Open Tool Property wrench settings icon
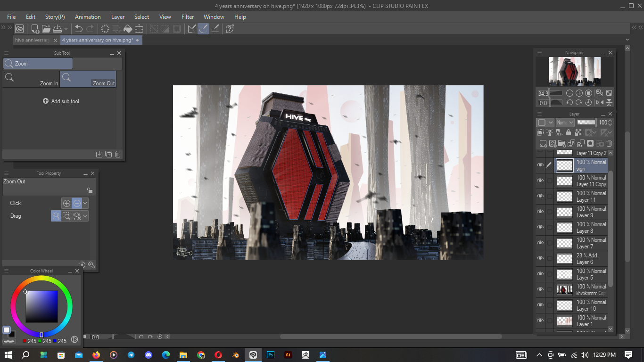This screenshot has width=644, height=362. (91, 265)
